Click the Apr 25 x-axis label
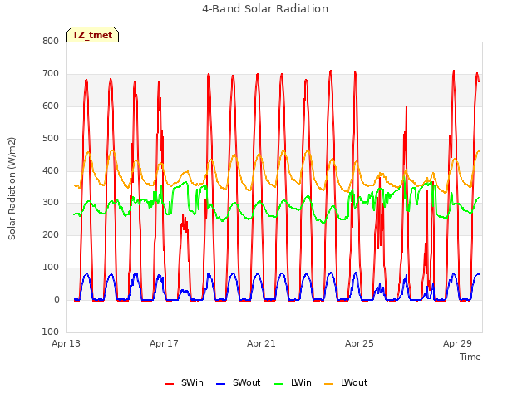 coord(359,343)
